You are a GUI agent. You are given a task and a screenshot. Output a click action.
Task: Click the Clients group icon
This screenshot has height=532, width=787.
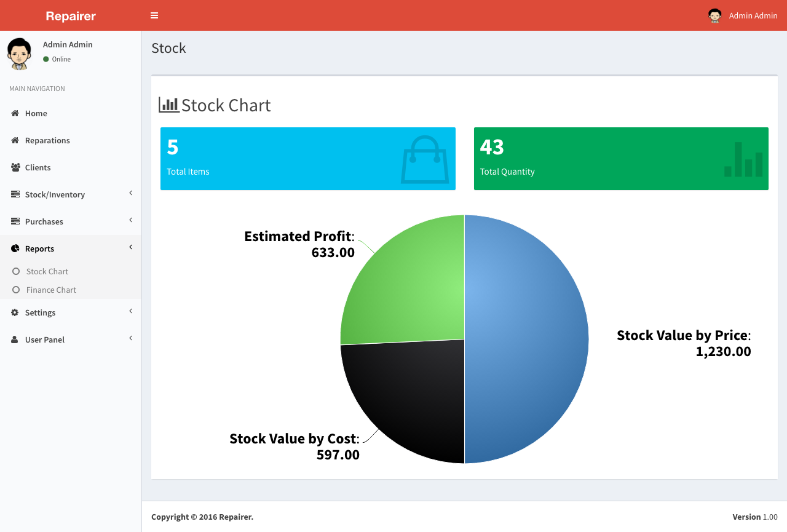[x=15, y=167]
